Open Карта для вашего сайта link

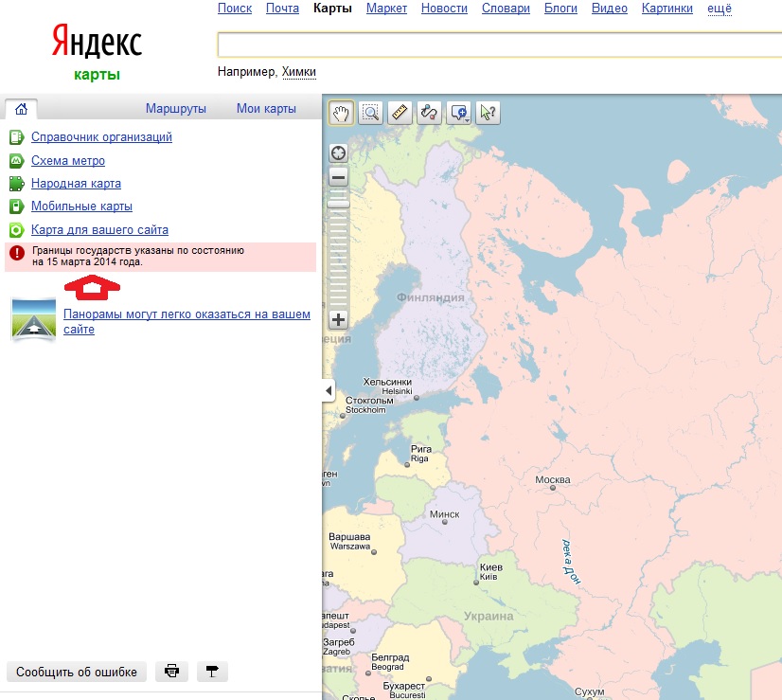99,229
